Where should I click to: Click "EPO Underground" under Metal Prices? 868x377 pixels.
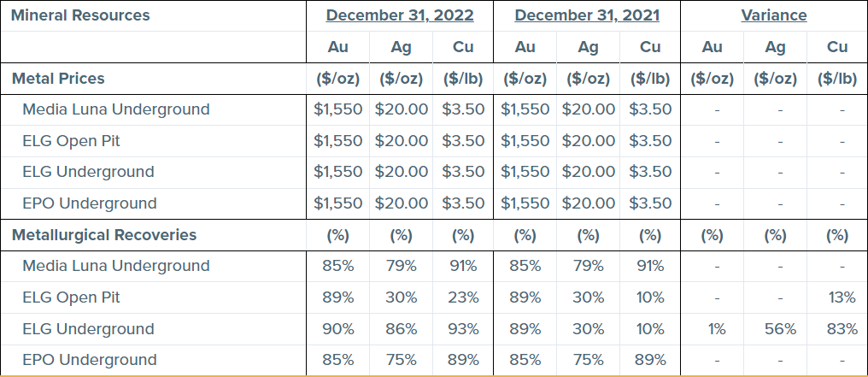click(x=90, y=203)
